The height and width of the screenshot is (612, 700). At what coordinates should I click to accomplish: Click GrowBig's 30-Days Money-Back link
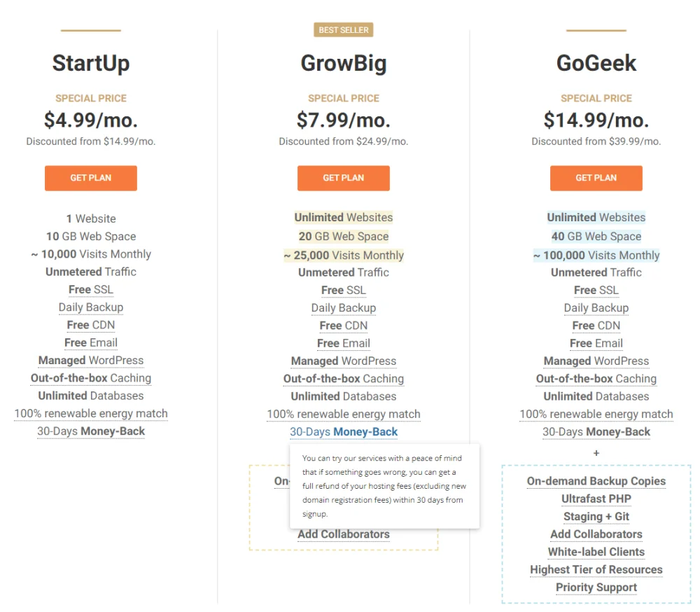344,432
